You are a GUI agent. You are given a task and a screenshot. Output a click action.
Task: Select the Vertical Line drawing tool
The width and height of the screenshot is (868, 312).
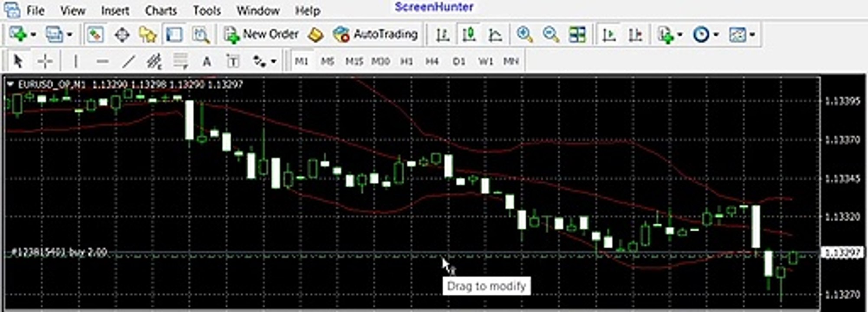pyautogui.click(x=76, y=62)
